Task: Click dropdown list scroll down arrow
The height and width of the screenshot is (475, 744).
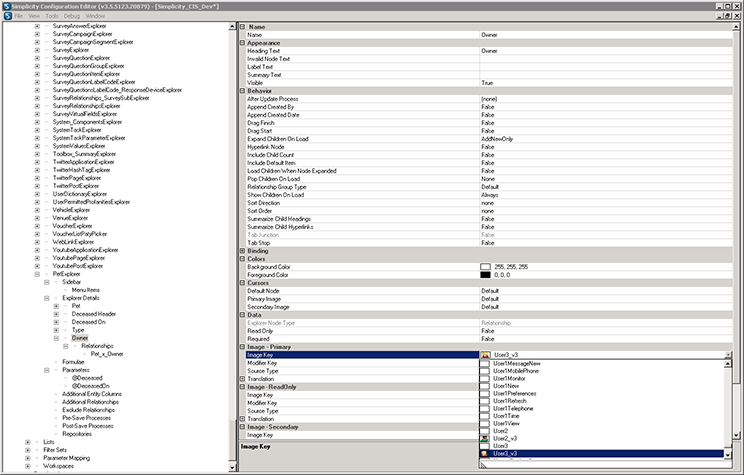Action: (727, 454)
